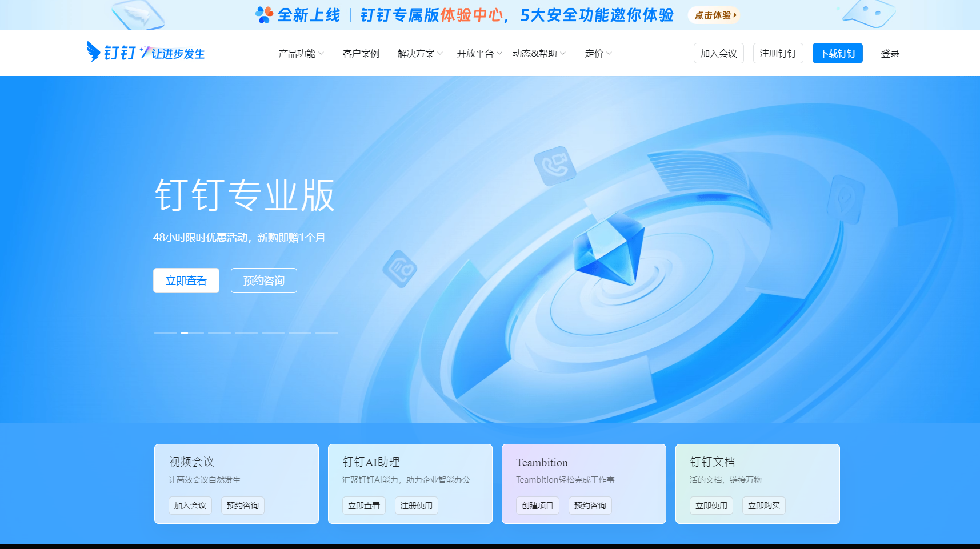980x549 pixels.
Task: Click 注册使用 in the 钉钉AI助理 card
Action: pos(417,506)
